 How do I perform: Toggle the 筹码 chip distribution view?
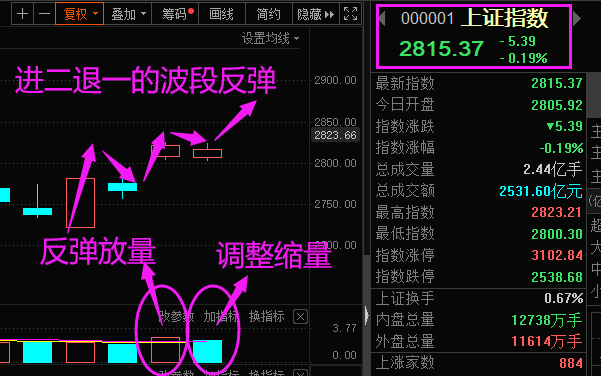[x=176, y=14]
